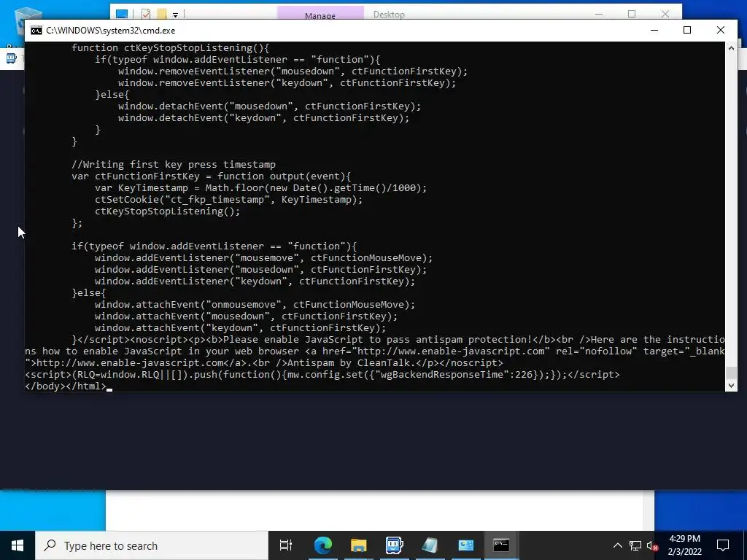
Task: Open the Windows Start menu
Action: click(18, 545)
